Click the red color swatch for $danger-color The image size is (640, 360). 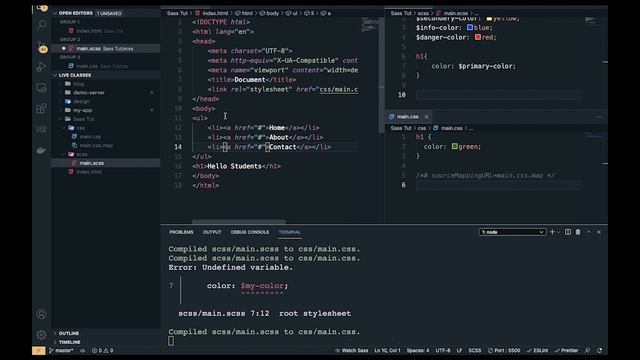click(x=478, y=37)
